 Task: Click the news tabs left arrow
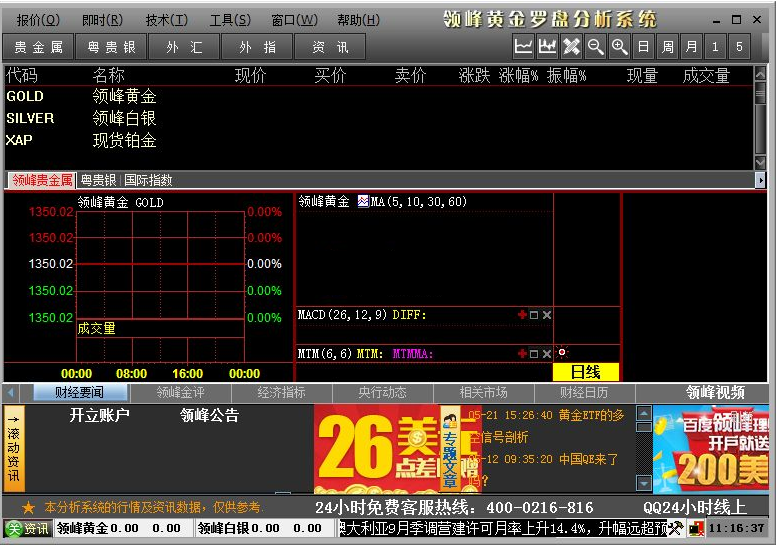[x=11, y=393]
